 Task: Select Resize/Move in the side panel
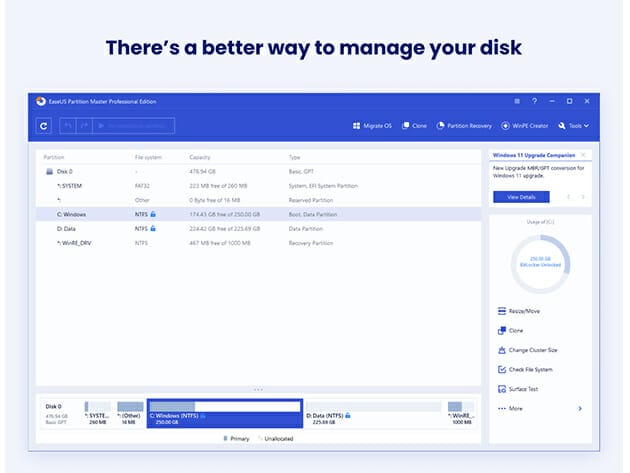click(520, 312)
